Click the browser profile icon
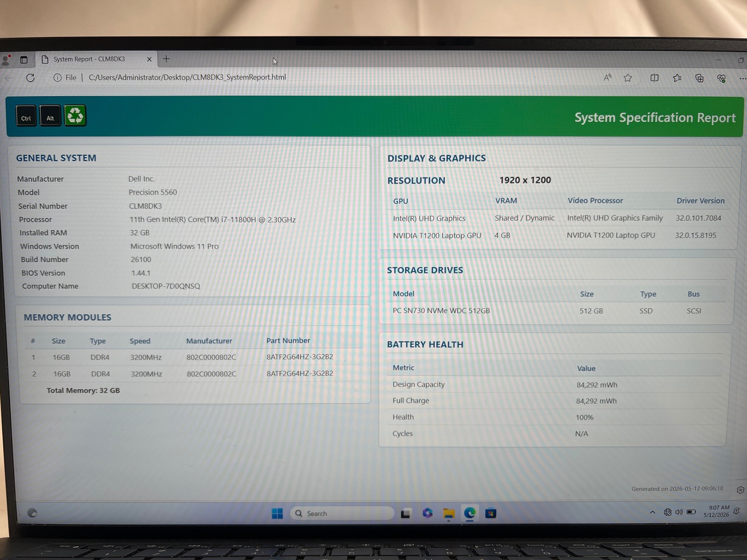747x560 pixels. click(7, 60)
